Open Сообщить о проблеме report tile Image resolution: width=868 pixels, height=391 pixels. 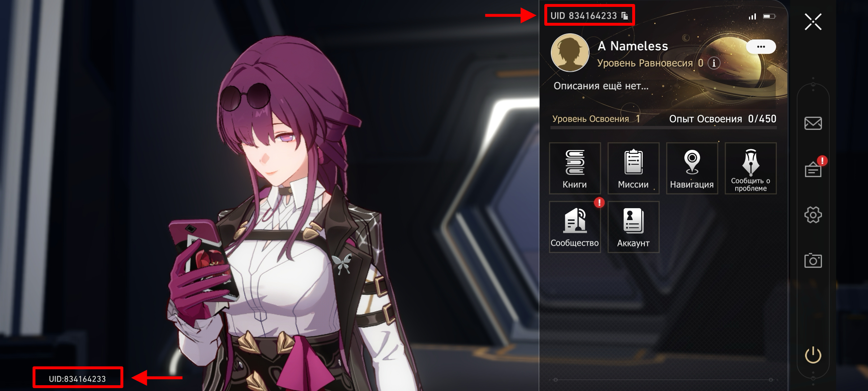750,168
